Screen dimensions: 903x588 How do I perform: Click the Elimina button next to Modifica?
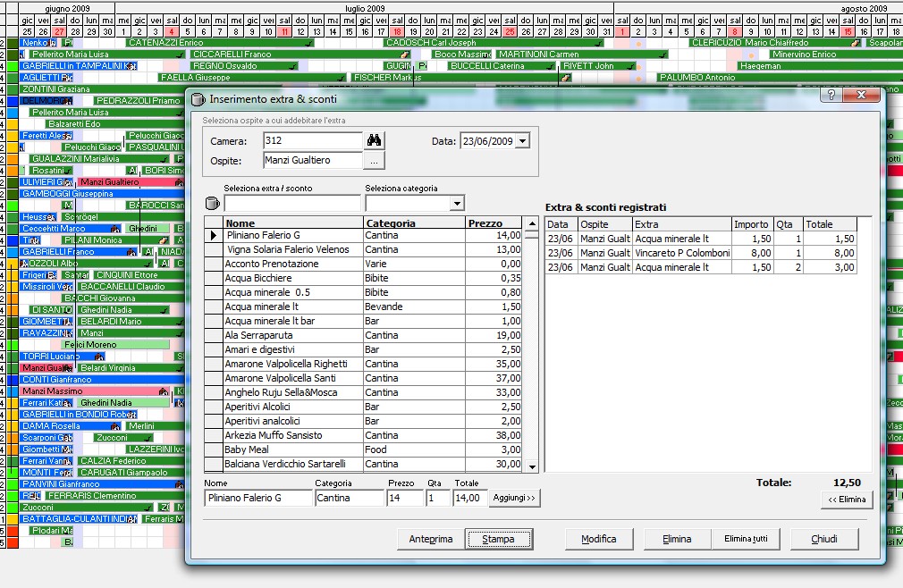(x=677, y=539)
